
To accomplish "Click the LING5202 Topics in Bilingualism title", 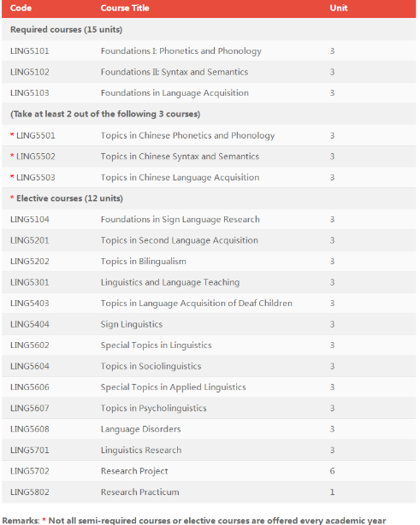I will tap(144, 262).
